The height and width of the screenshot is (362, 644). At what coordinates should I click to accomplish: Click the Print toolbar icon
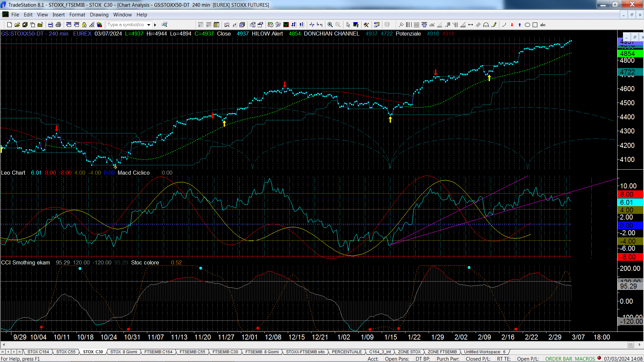(58, 24)
